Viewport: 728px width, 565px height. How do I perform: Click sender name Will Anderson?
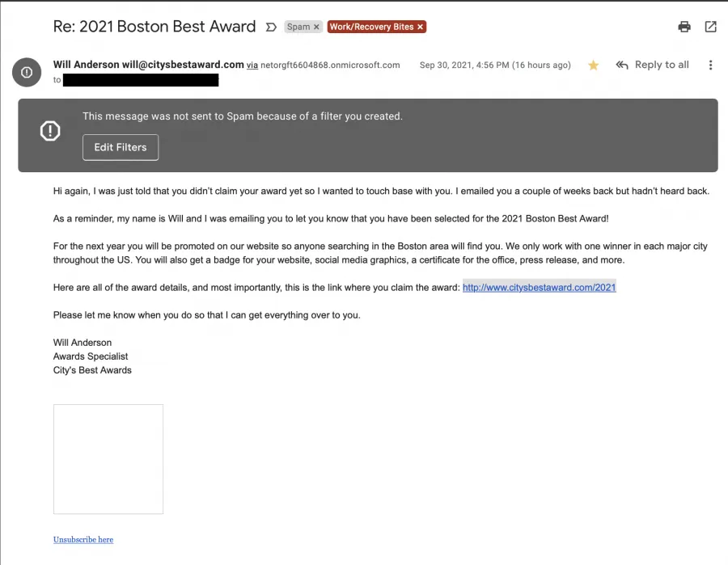pos(86,65)
